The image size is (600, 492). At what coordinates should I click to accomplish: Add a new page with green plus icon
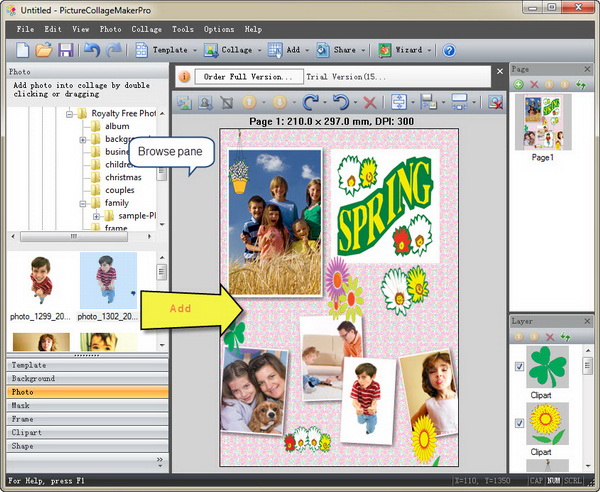tap(518, 85)
